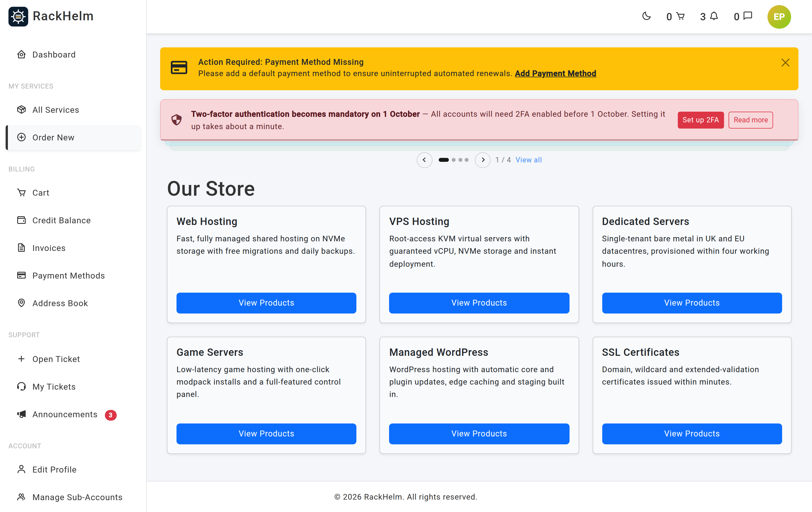Click the Invoices document icon
Image resolution: width=812 pixels, height=512 pixels.
[21, 248]
